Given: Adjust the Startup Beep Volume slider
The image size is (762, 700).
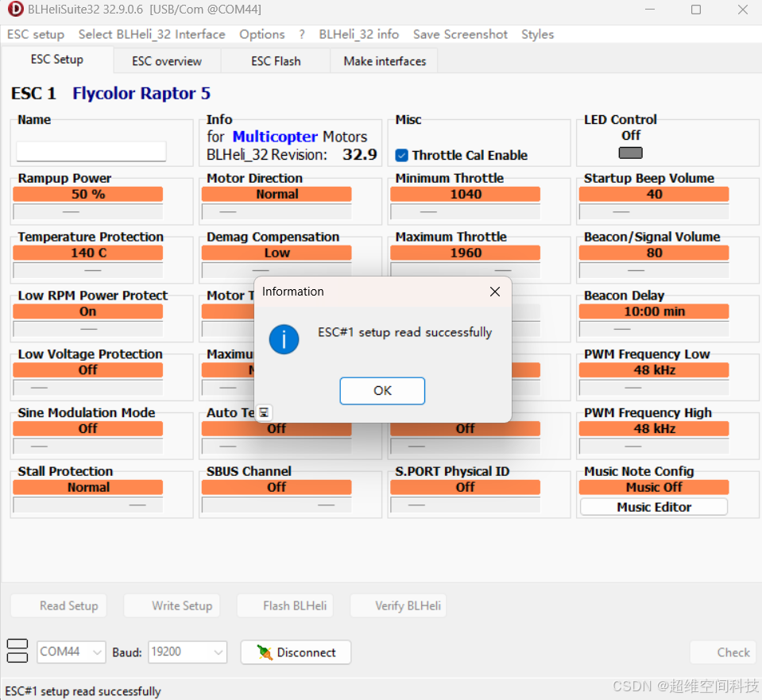Looking at the screenshot, I should pos(654,212).
